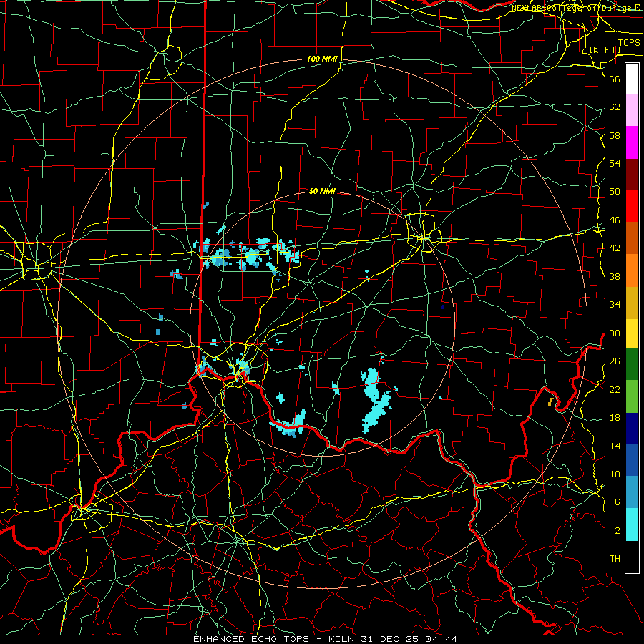Click the legend value "26"
This screenshot has height=644, width=644.
pyautogui.click(x=615, y=361)
